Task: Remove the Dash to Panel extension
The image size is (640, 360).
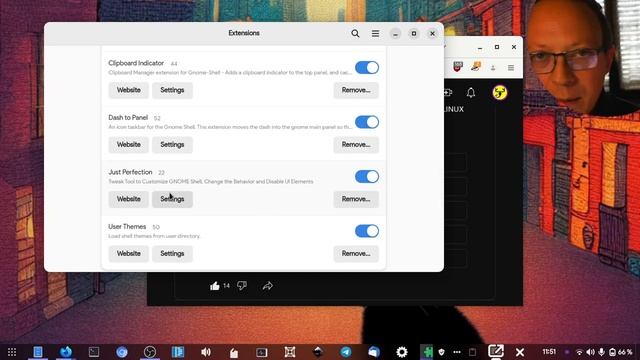Action: click(356, 144)
